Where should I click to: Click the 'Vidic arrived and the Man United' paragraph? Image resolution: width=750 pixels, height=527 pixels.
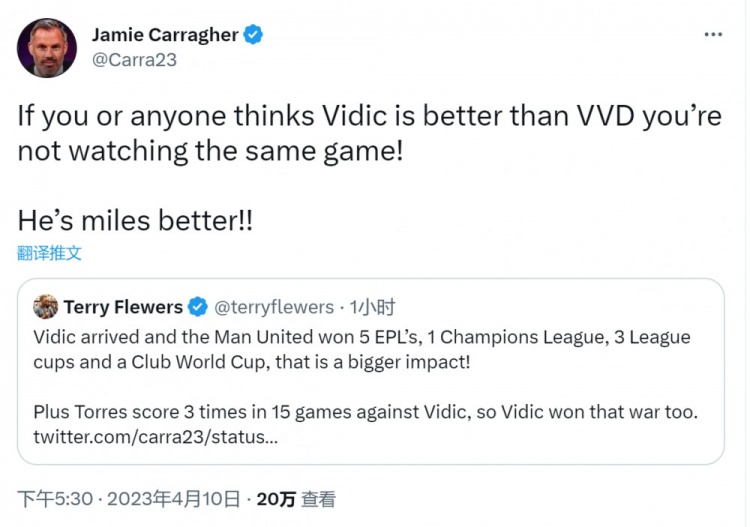coord(362,350)
